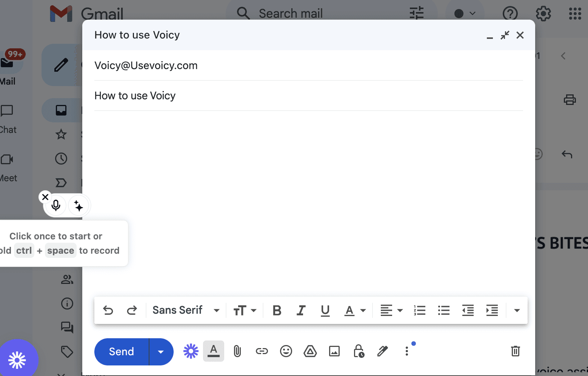The height and width of the screenshot is (376, 588).
Task: Insert your signature with the pen icon
Action: point(383,351)
